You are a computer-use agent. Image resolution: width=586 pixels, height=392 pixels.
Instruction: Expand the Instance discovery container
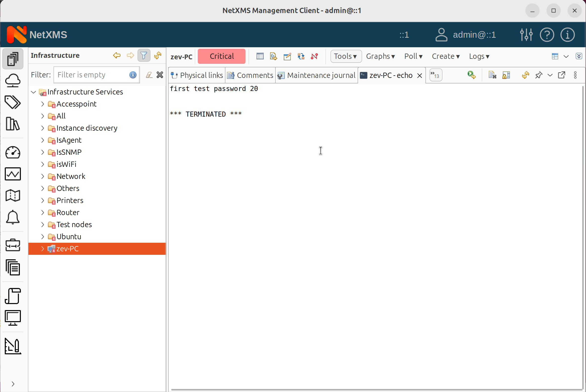(x=42, y=128)
